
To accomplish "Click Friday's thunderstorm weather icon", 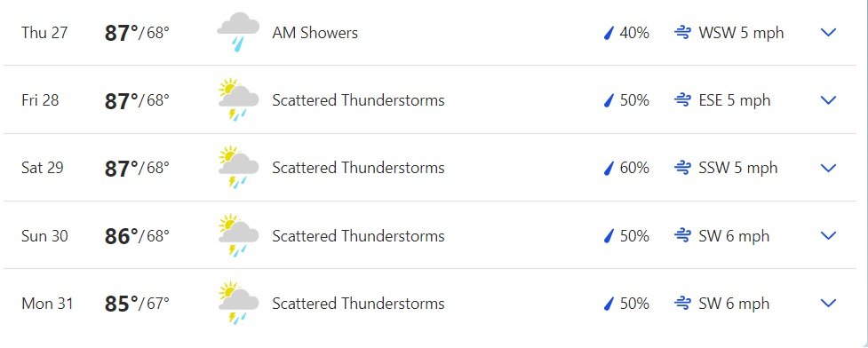I will (x=238, y=100).
